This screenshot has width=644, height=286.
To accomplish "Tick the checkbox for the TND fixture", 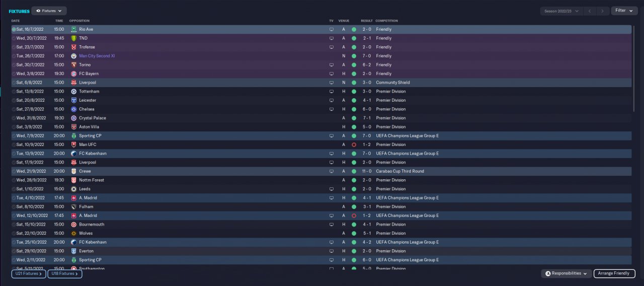I will pyautogui.click(x=14, y=38).
